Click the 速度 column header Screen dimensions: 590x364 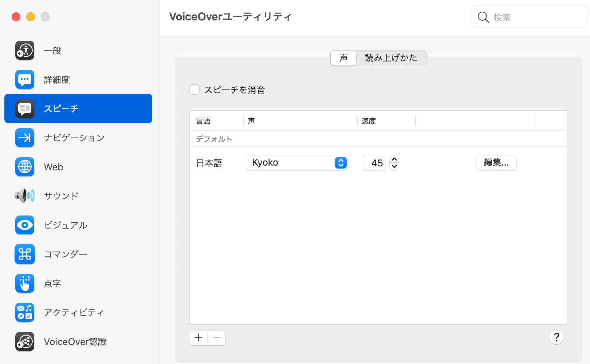(369, 121)
